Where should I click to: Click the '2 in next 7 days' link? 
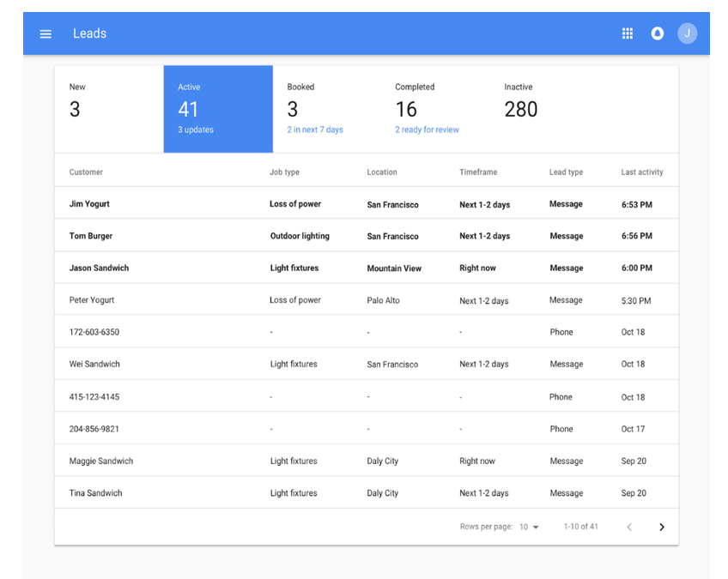[315, 130]
